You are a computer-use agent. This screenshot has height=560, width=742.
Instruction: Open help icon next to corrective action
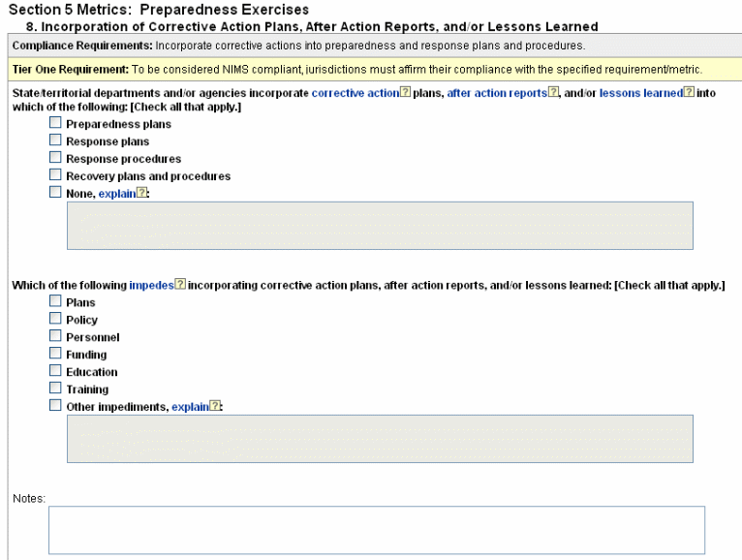click(406, 93)
